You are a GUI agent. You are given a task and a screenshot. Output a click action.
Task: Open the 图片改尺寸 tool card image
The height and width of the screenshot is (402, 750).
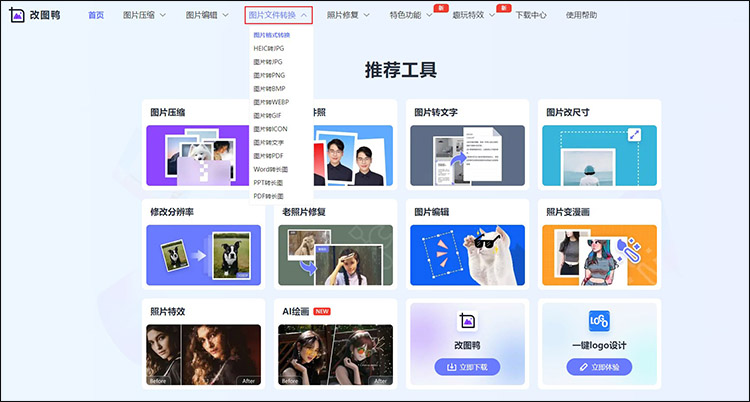pos(598,156)
